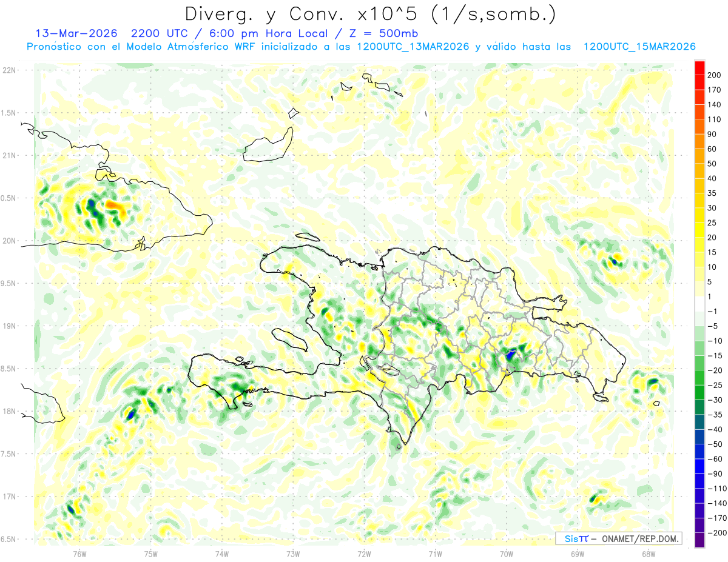Click the '19N' latitude label

point(9,326)
